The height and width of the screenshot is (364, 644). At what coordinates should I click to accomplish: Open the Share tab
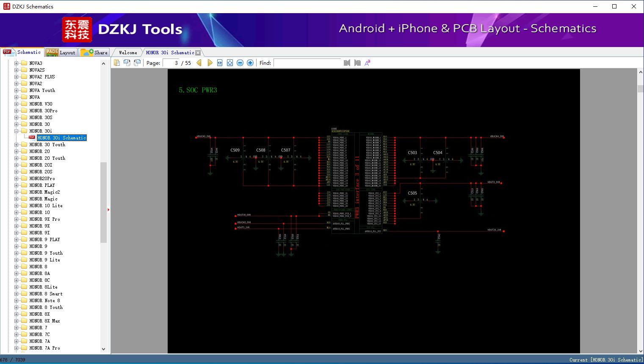point(94,53)
